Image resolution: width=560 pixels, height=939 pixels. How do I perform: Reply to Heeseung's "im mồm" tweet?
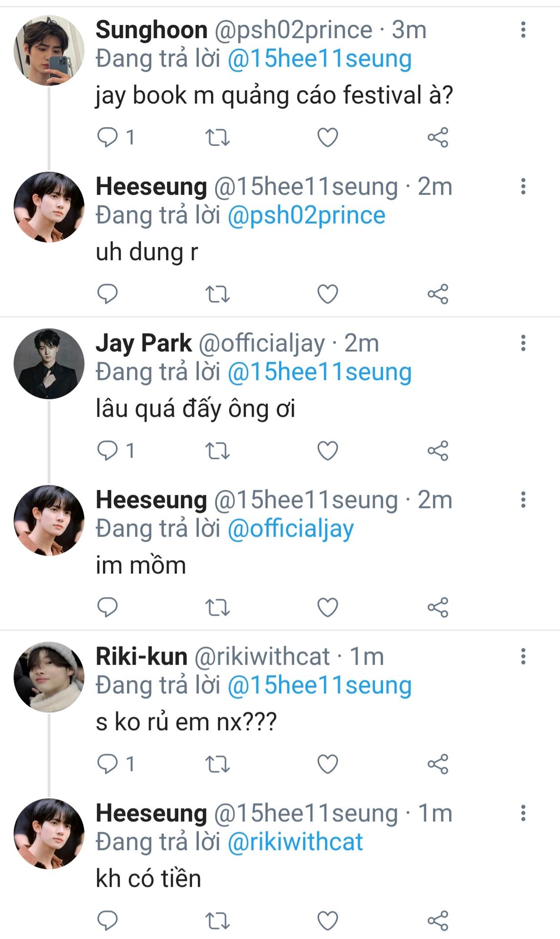[108, 607]
